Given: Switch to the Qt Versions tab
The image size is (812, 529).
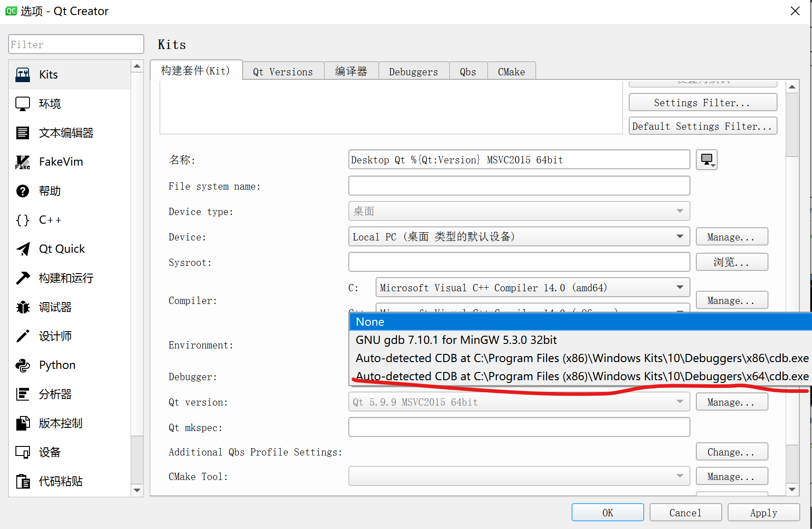Looking at the screenshot, I should click(x=283, y=71).
